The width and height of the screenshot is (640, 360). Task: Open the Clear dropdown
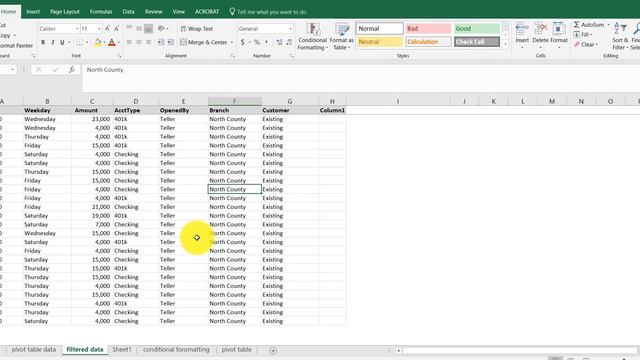pyautogui.click(x=586, y=44)
